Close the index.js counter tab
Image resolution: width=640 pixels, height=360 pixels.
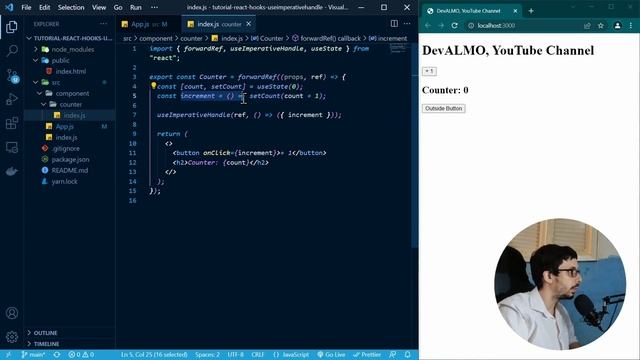point(249,24)
